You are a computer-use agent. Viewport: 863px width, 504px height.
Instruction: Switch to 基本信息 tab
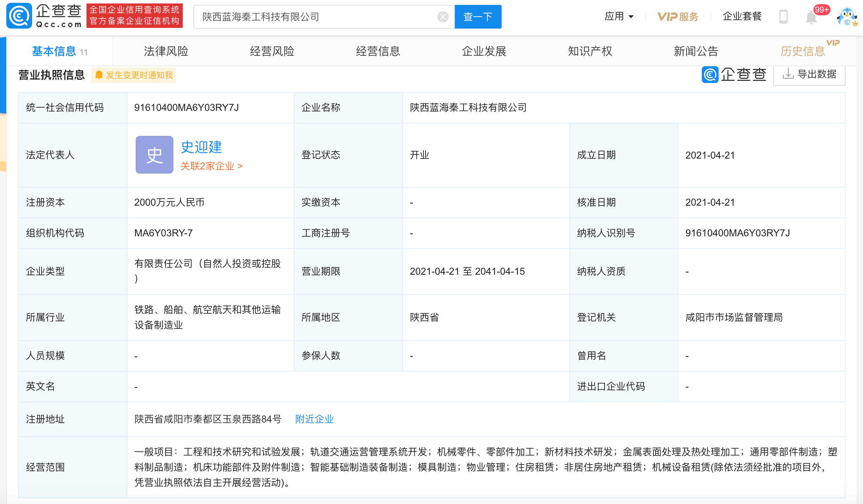[60, 51]
